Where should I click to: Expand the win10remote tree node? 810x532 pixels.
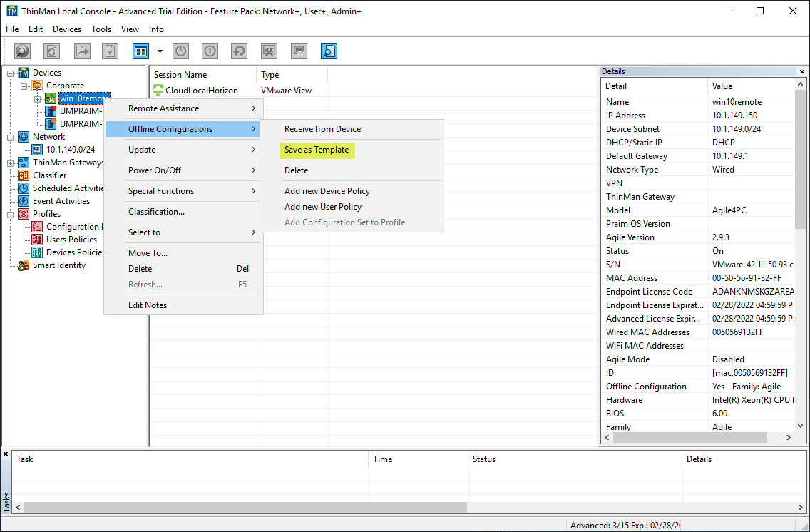[x=37, y=99]
